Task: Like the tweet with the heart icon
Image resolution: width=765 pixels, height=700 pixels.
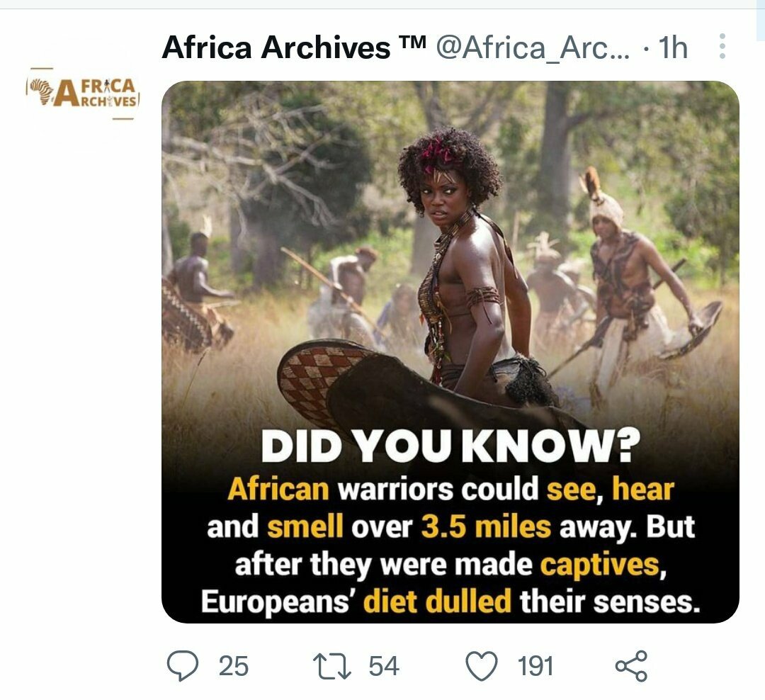Action: click(482, 666)
